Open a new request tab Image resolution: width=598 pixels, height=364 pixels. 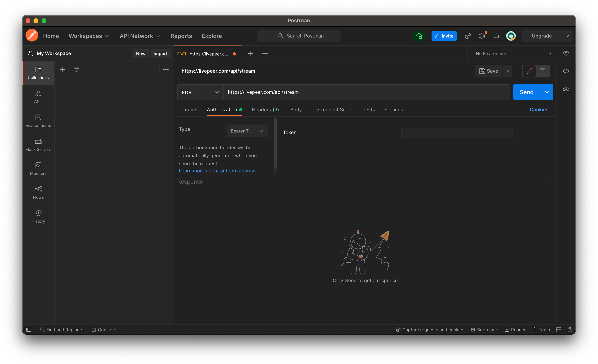click(x=250, y=53)
